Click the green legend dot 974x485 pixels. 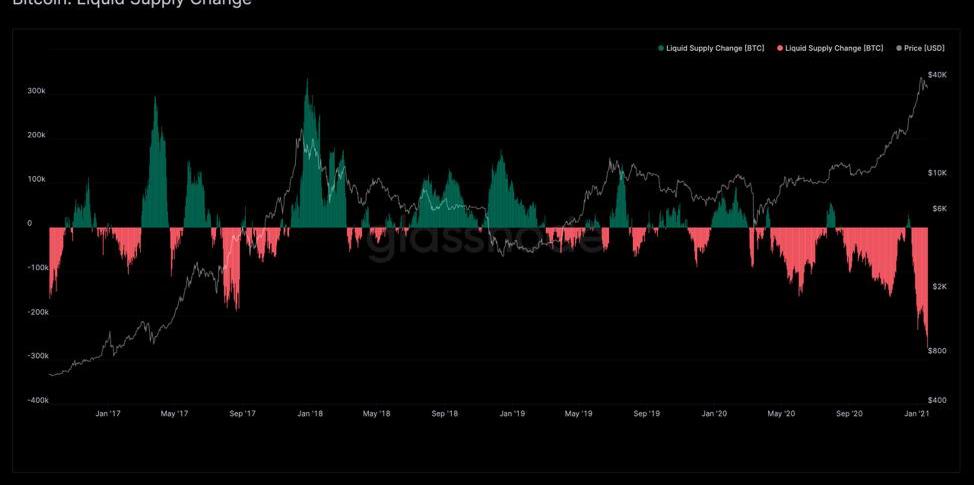coord(661,48)
